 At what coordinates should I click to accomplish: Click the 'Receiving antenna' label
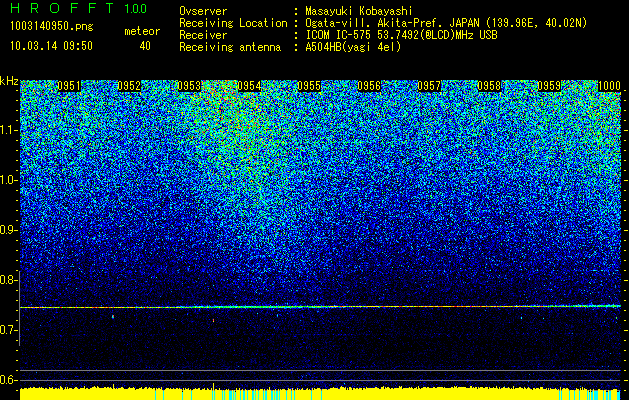[x=230, y=47]
